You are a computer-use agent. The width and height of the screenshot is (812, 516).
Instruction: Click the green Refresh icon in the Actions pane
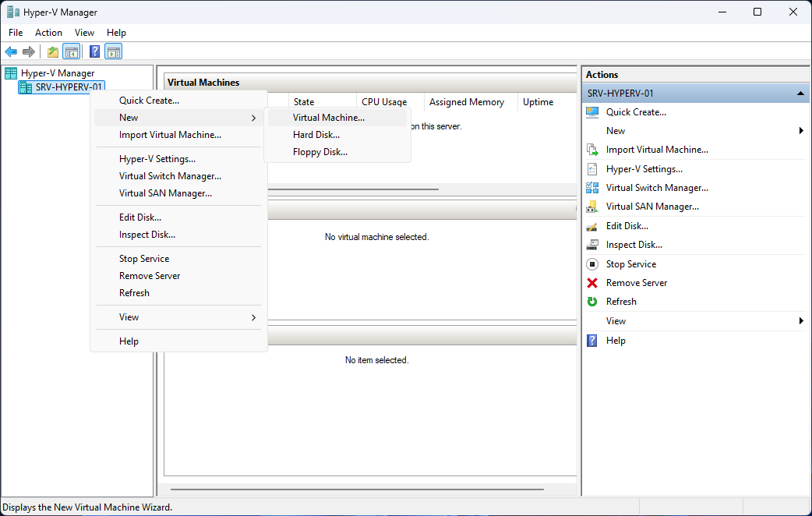592,302
